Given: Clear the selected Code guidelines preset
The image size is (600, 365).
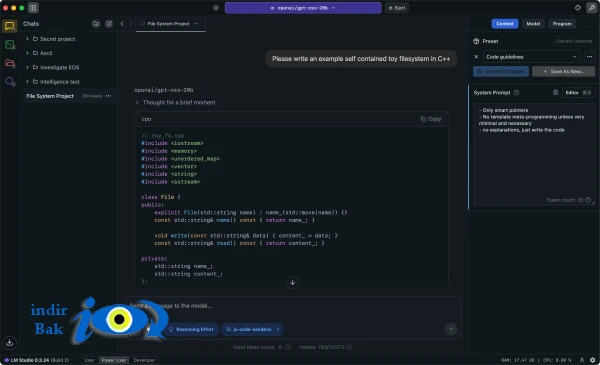Looking at the screenshot, I should coord(476,57).
